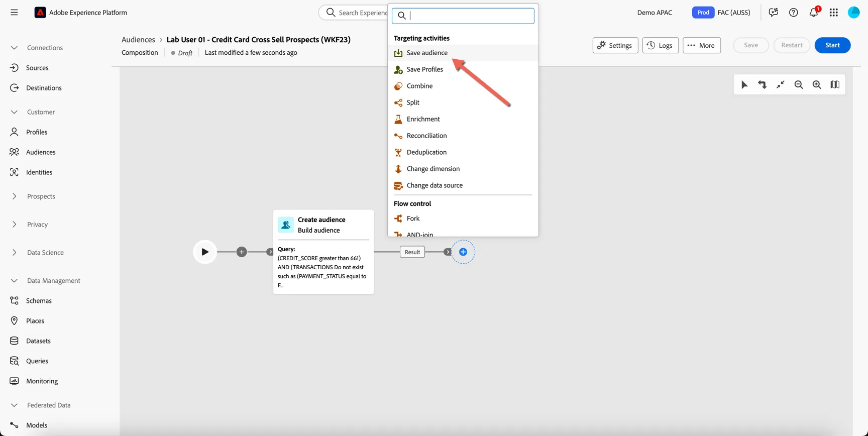The width and height of the screenshot is (868, 436).
Task: Go to Audiences breadcrumb link
Action: 138,40
